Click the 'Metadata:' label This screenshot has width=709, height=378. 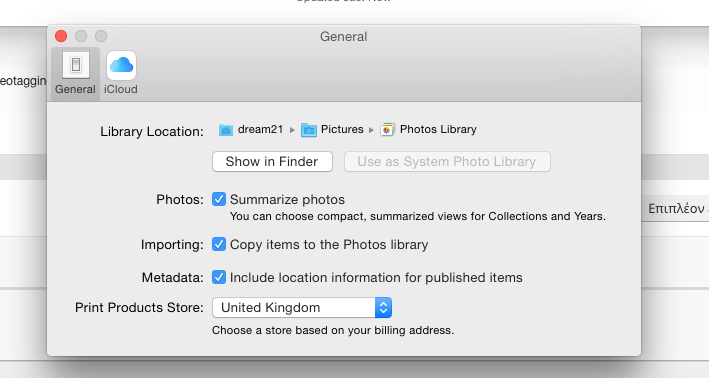[173, 277]
